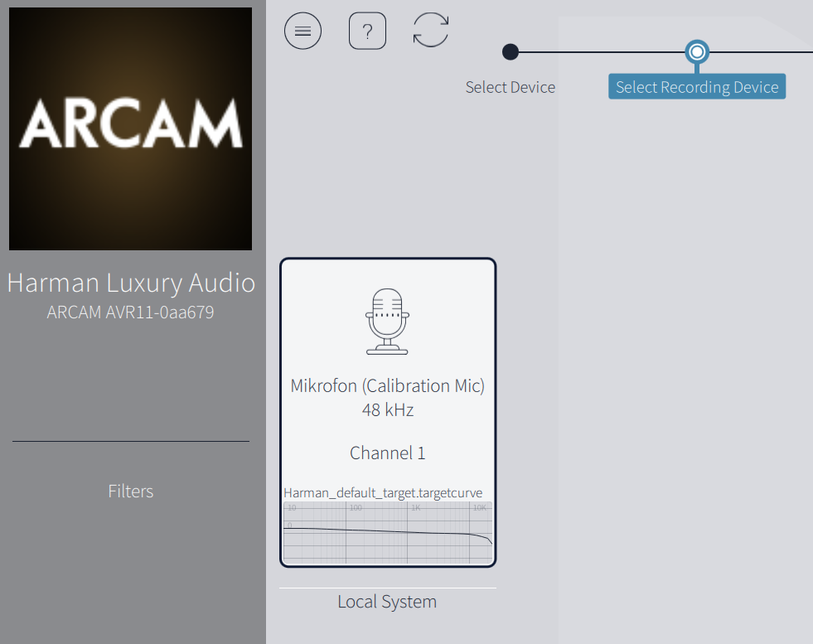Click the 48 kHz sample rate text
813x644 pixels.
coord(388,410)
